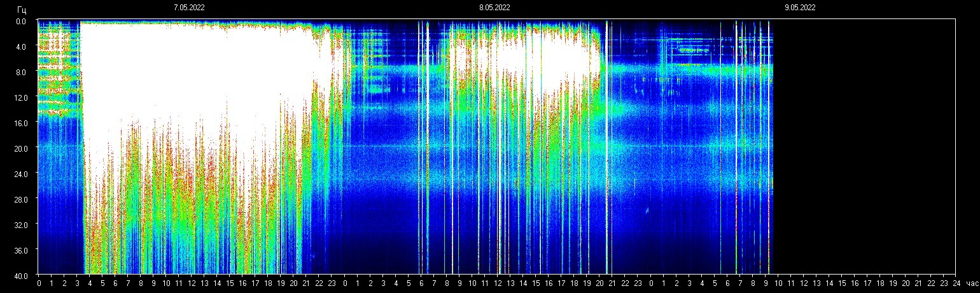Pick the 32.0 frequency axis label
This screenshot has width=980, height=293.
tap(20, 225)
